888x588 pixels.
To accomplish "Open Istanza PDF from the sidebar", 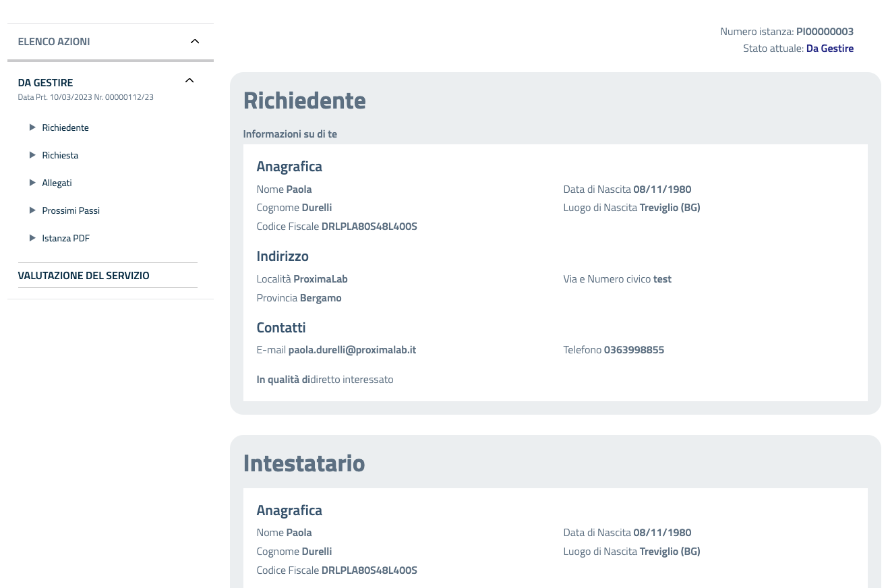I will [65, 238].
